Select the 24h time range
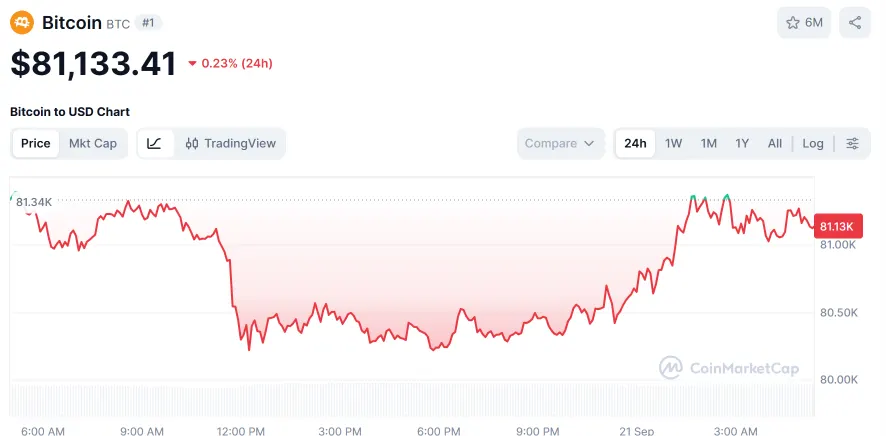This screenshot has height=436, width=886. [635, 143]
